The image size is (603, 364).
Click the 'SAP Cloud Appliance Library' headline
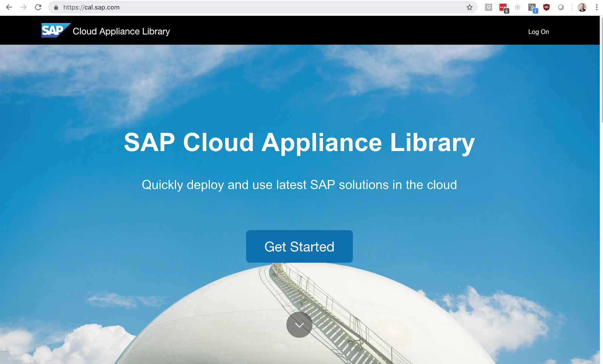tap(299, 142)
